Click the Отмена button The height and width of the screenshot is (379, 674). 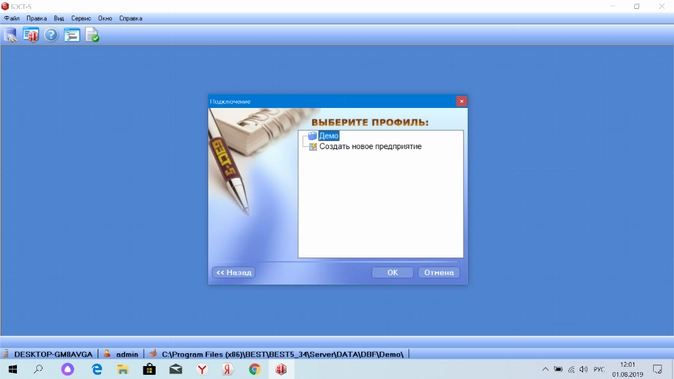click(439, 272)
